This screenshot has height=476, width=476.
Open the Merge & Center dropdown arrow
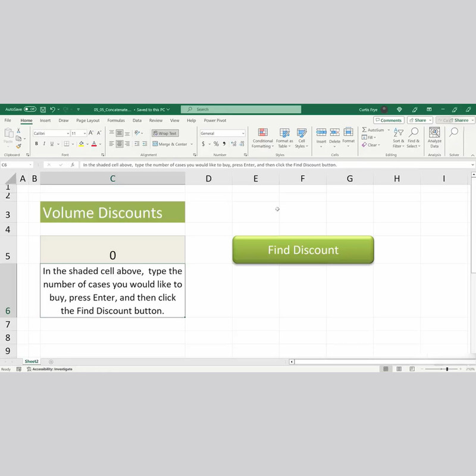click(x=192, y=144)
